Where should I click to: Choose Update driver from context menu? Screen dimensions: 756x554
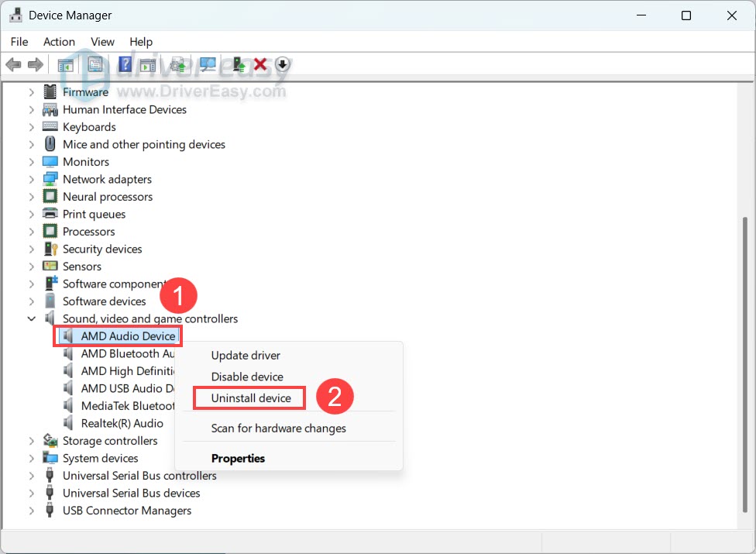pos(246,356)
